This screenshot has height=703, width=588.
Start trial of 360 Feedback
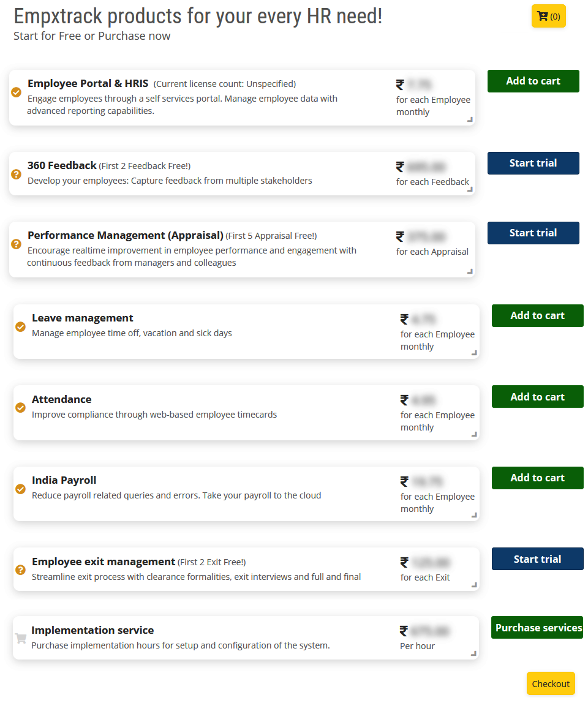click(533, 163)
